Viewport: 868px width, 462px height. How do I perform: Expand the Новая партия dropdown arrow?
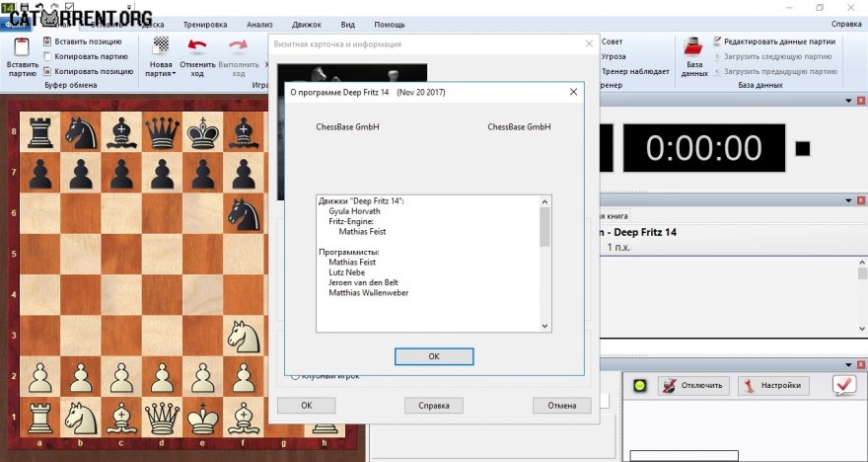tap(174, 73)
